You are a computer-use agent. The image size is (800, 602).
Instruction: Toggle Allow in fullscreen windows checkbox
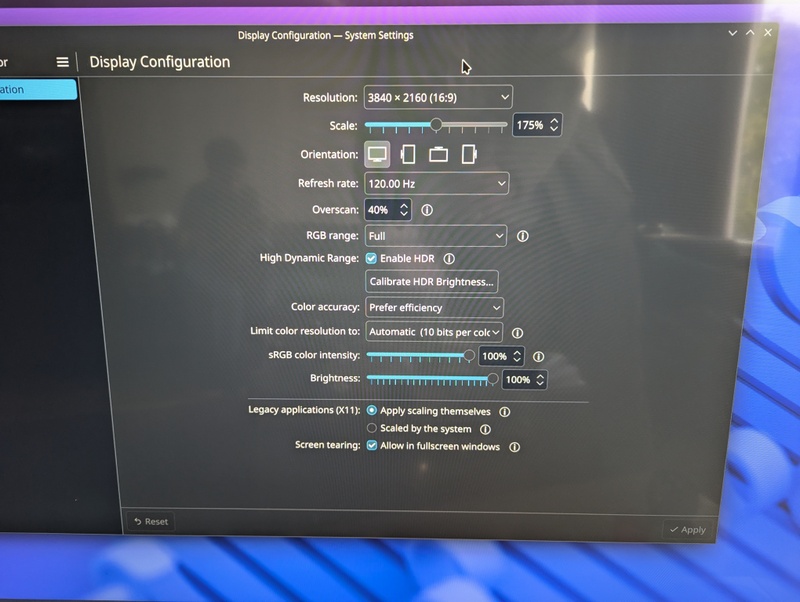point(372,445)
